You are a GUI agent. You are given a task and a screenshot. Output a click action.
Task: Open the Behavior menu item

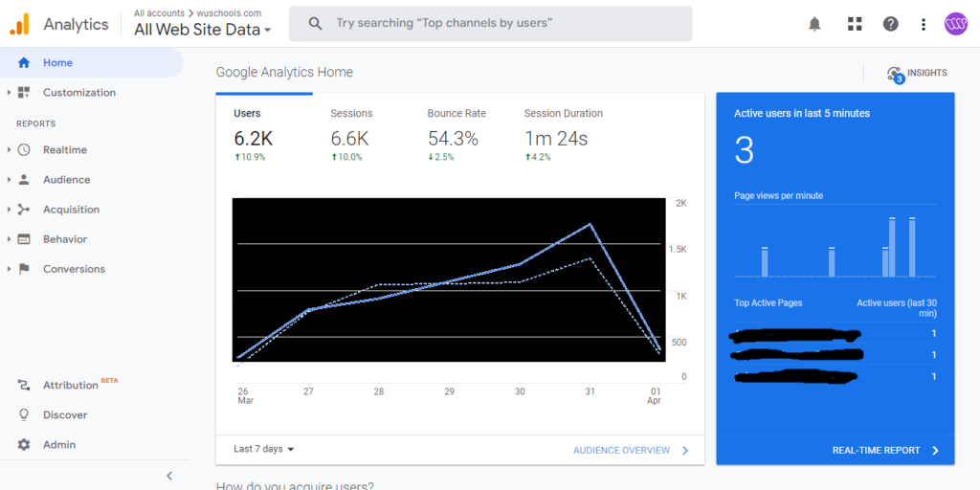pyautogui.click(x=65, y=239)
